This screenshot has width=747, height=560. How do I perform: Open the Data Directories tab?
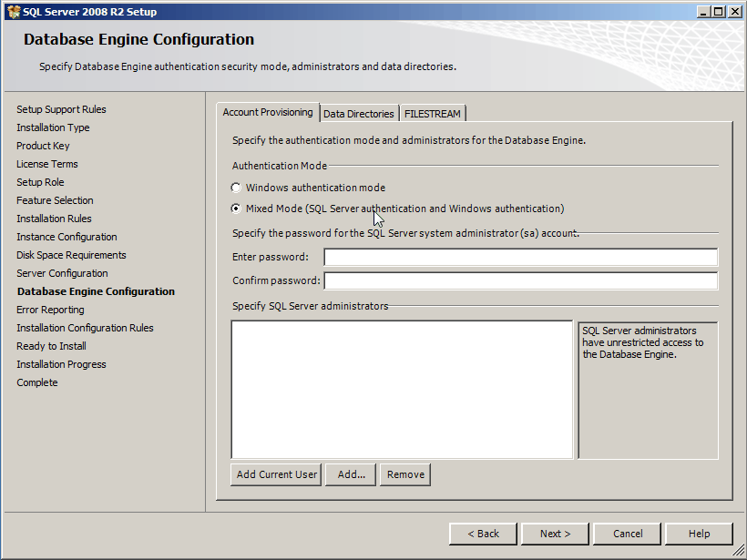[359, 114]
